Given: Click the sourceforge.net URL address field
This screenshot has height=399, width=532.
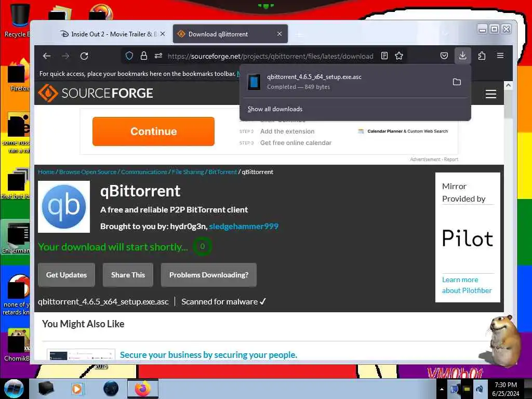Looking at the screenshot, I should [x=270, y=56].
